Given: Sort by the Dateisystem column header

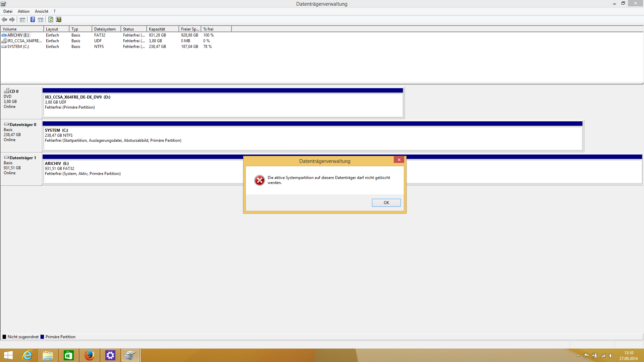Looking at the screenshot, I should click(105, 29).
